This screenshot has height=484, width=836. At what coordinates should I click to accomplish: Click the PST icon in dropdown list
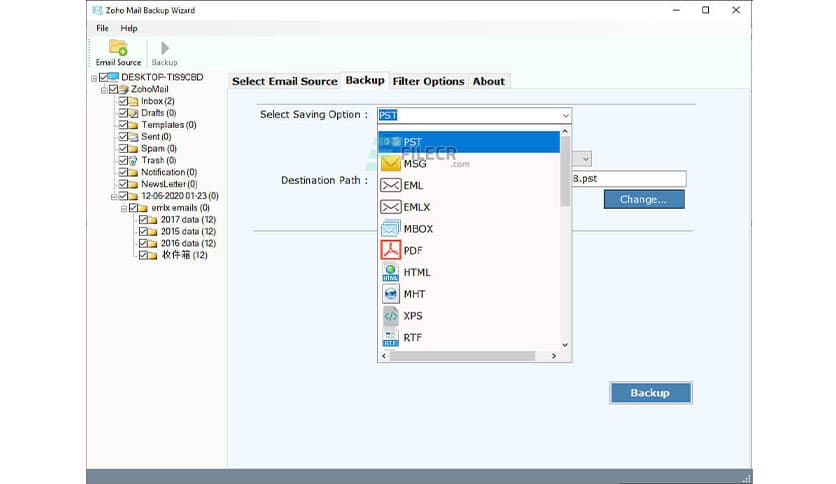pyautogui.click(x=391, y=142)
